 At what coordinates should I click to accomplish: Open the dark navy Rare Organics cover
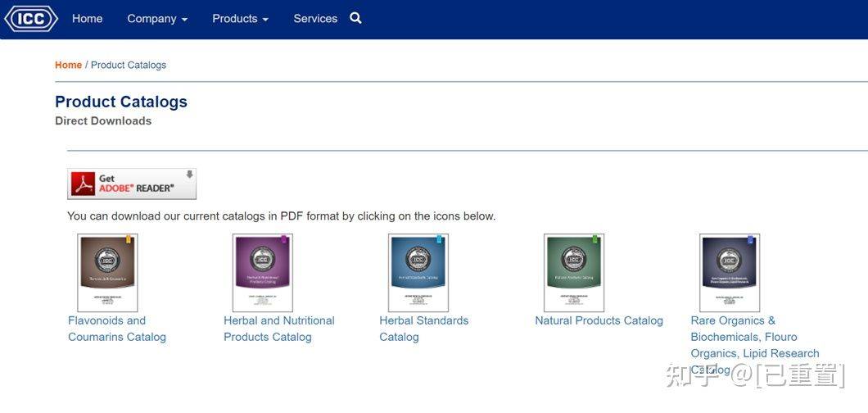[730, 273]
